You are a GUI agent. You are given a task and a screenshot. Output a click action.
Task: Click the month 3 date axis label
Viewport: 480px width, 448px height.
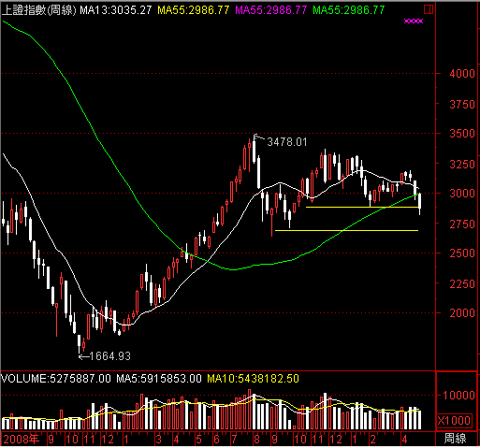click(x=159, y=440)
